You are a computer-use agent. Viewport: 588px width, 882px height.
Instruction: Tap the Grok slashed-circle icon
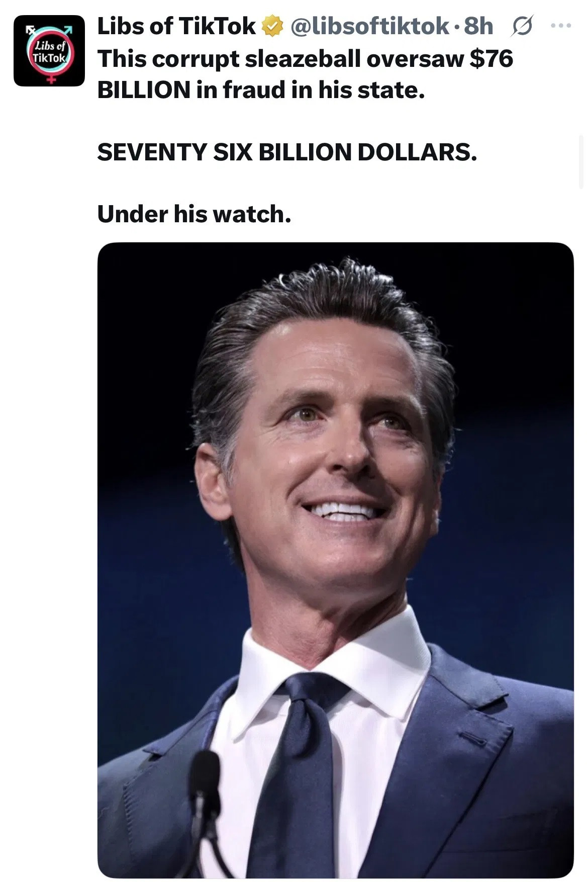click(522, 27)
